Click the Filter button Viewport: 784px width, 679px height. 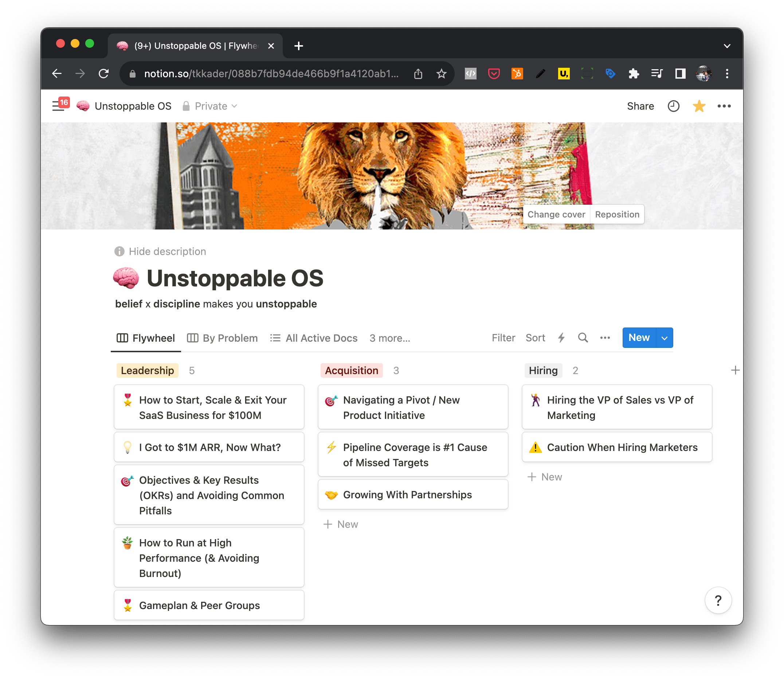coord(503,338)
